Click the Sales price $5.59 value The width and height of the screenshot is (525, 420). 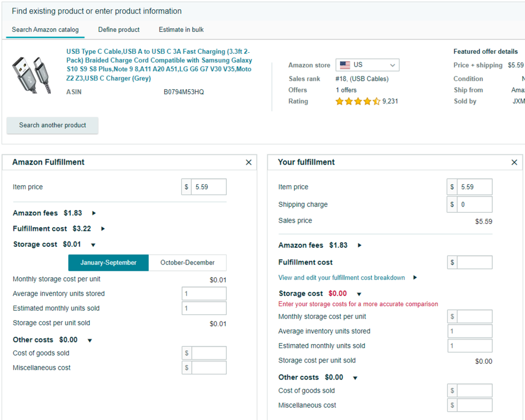point(483,222)
